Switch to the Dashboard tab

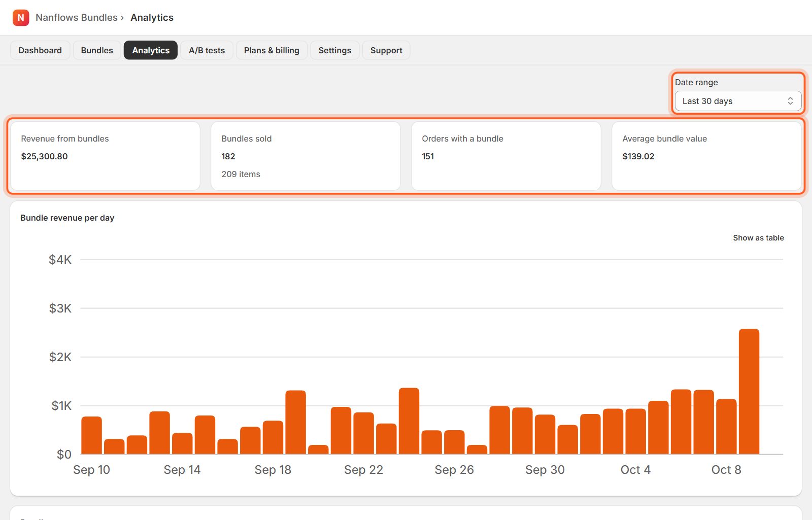click(x=40, y=50)
